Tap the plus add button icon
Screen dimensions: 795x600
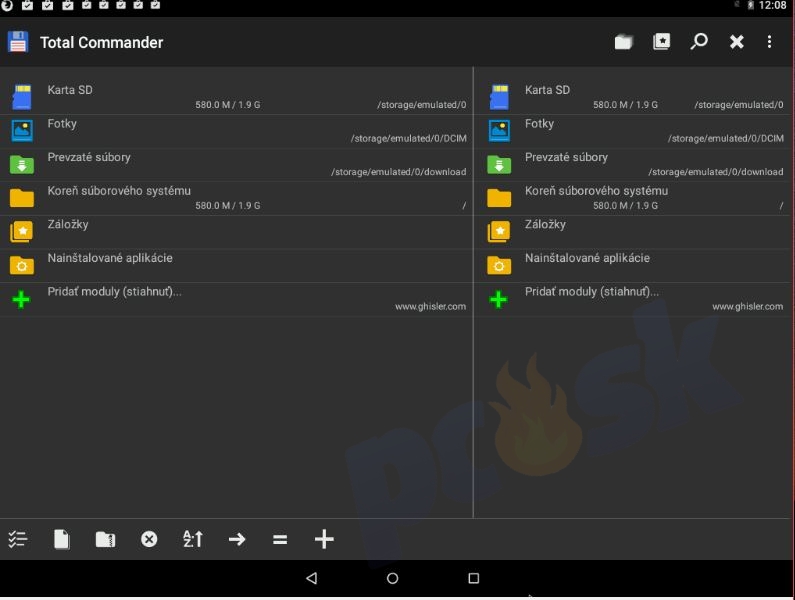click(x=324, y=539)
